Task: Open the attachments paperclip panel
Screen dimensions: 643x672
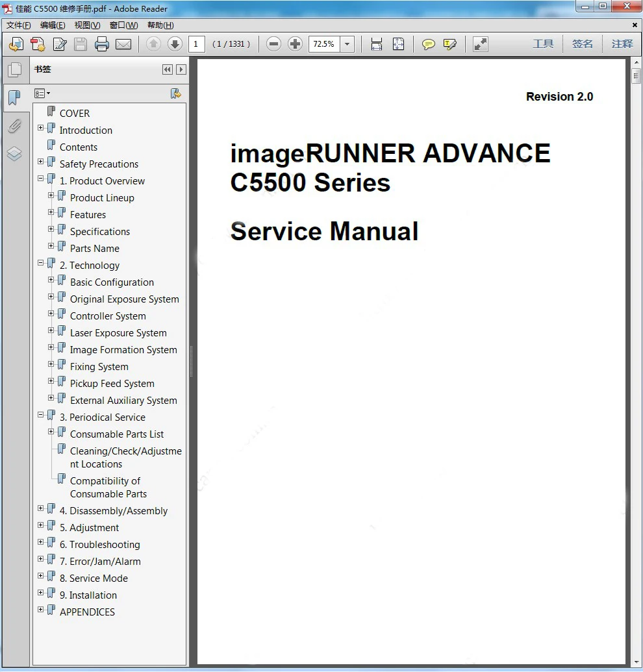Action: [14, 126]
